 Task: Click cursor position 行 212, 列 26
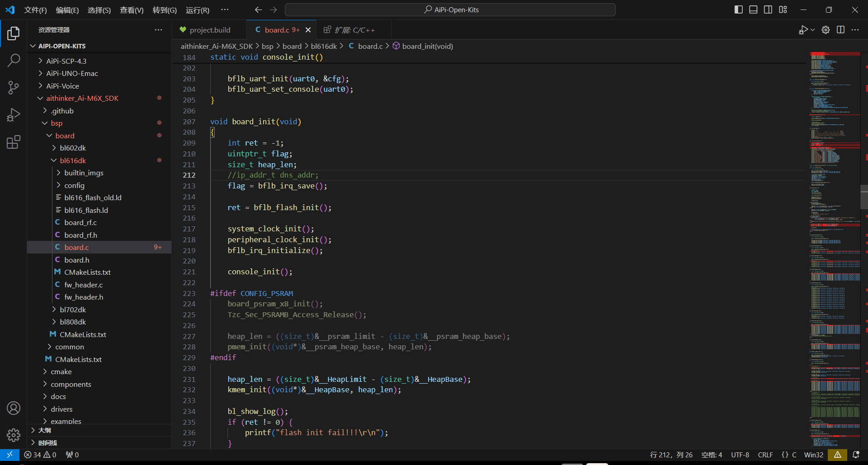coord(671,455)
